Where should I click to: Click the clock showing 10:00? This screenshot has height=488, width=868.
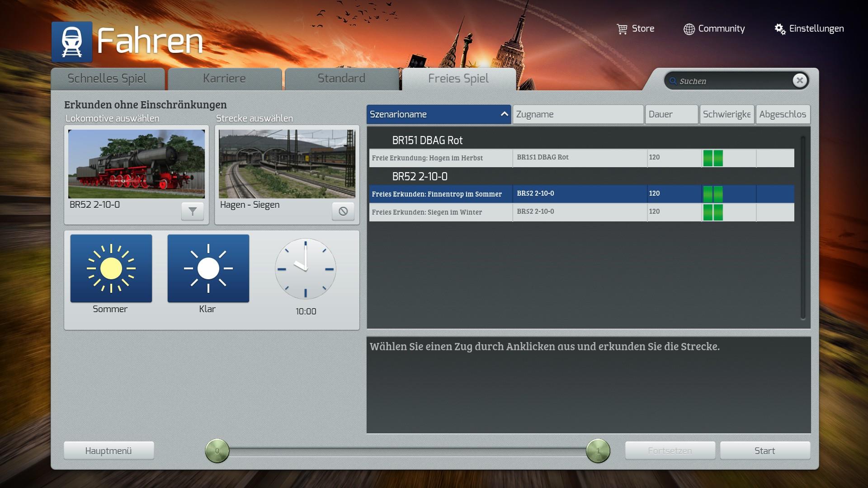(306, 269)
